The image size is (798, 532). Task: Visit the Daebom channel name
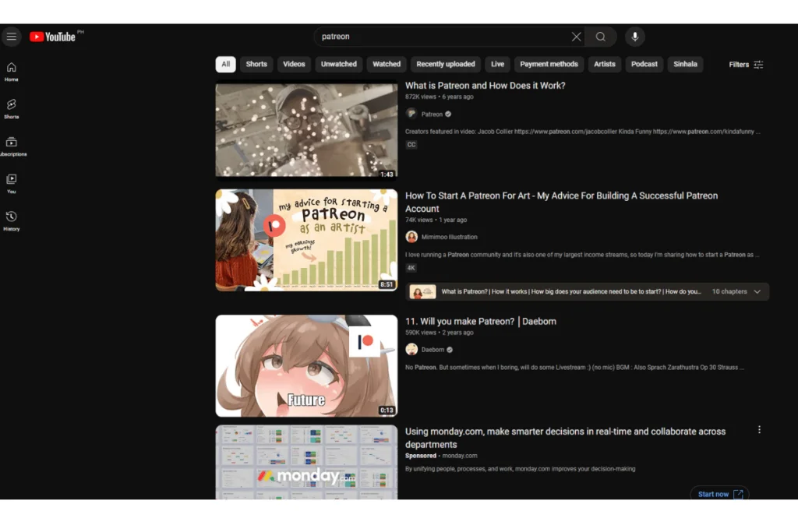[433, 350]
